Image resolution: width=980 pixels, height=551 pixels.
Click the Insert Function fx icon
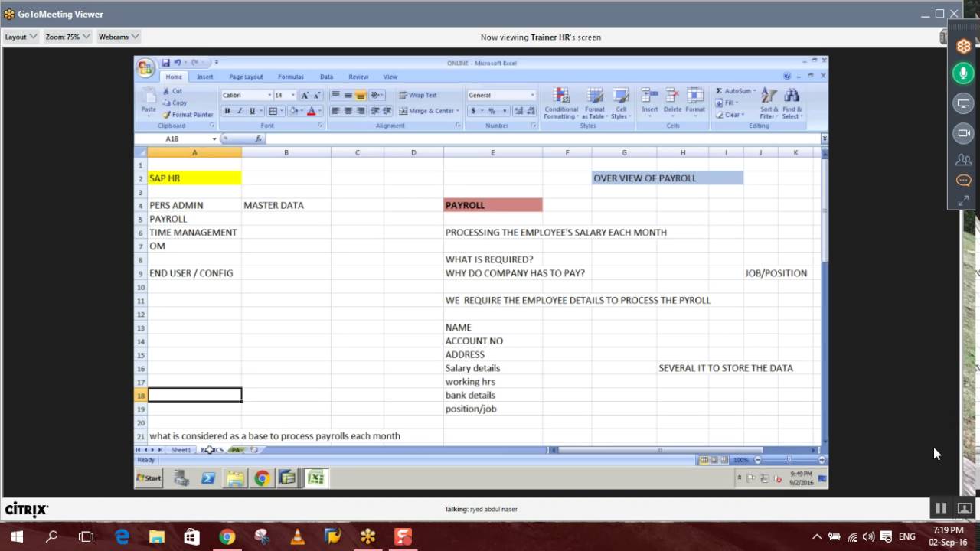pos(259,139)
